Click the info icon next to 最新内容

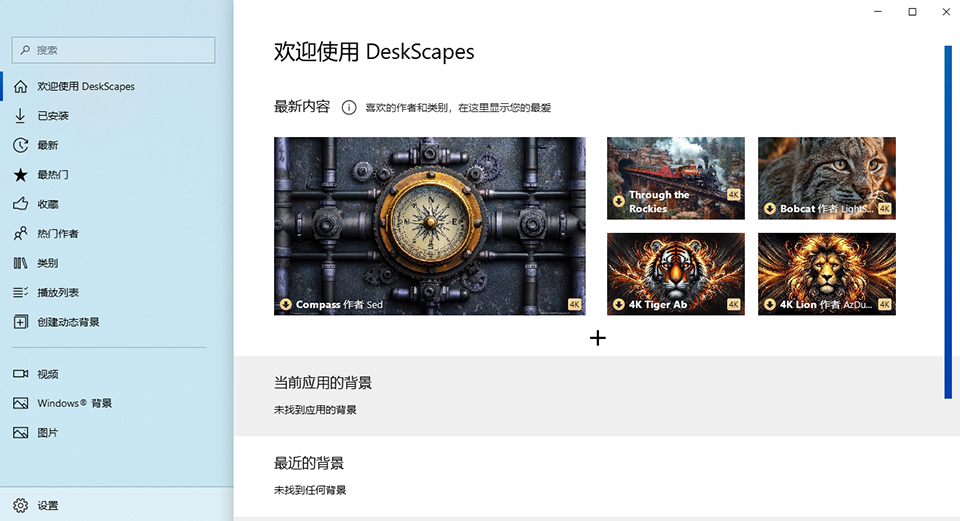coord(349,108)
